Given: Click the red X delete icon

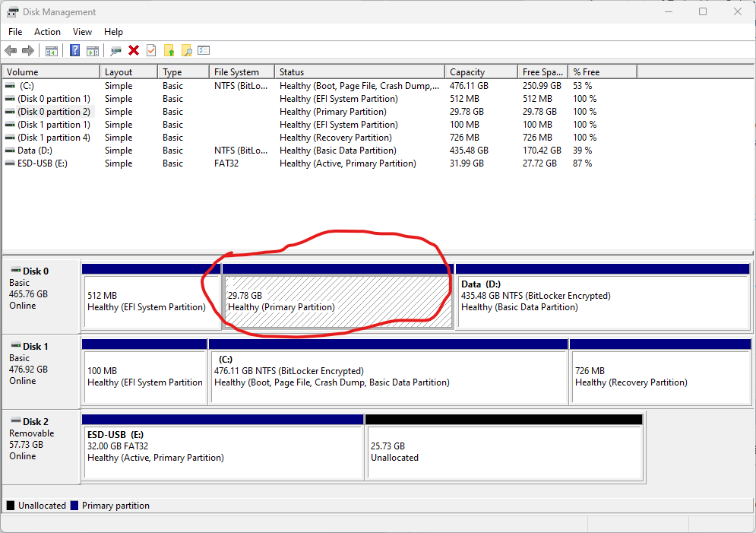Looking at the screenshot, I should coord(134,51).
